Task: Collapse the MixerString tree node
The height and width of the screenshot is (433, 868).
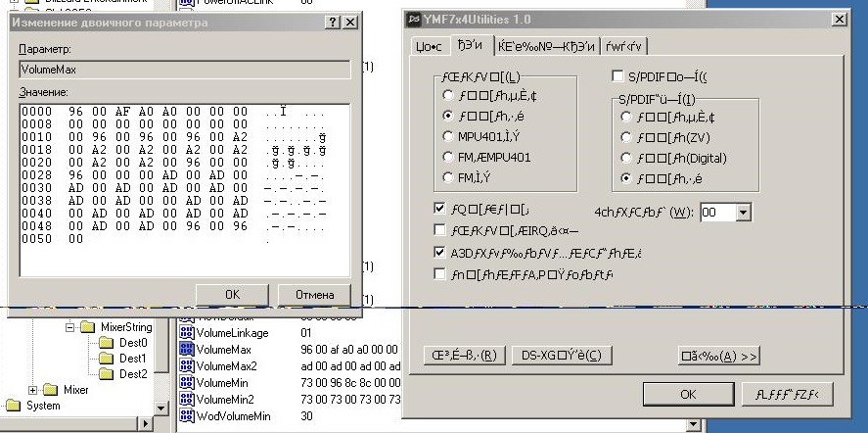Action: coord(69,327)
